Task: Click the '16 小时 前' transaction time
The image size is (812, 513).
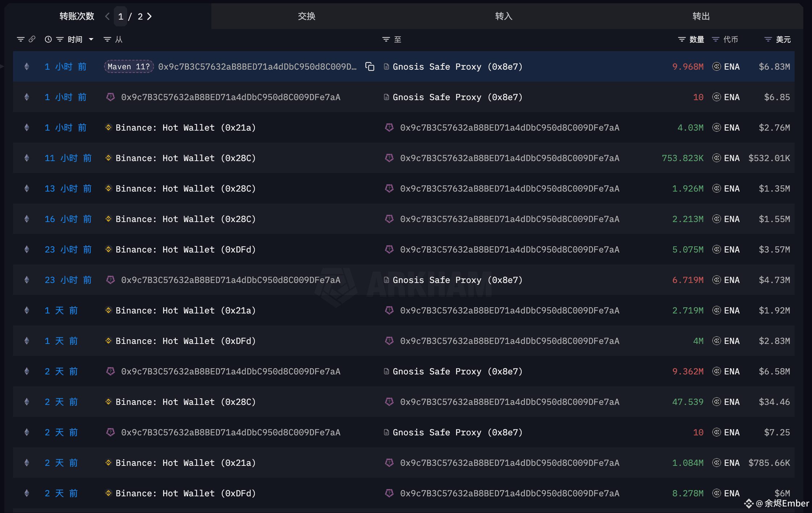Action: click(68, 219)
